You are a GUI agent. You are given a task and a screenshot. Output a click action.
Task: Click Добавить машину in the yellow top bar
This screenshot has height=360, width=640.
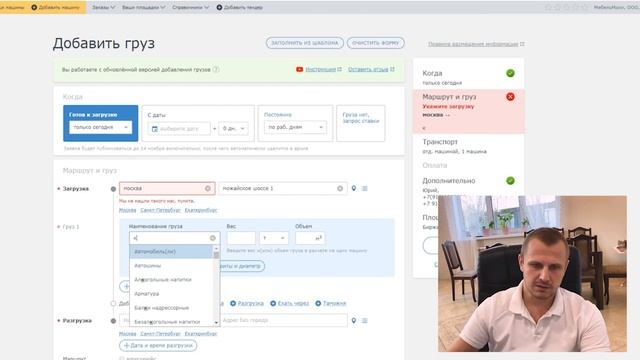[x=59, y=7]
